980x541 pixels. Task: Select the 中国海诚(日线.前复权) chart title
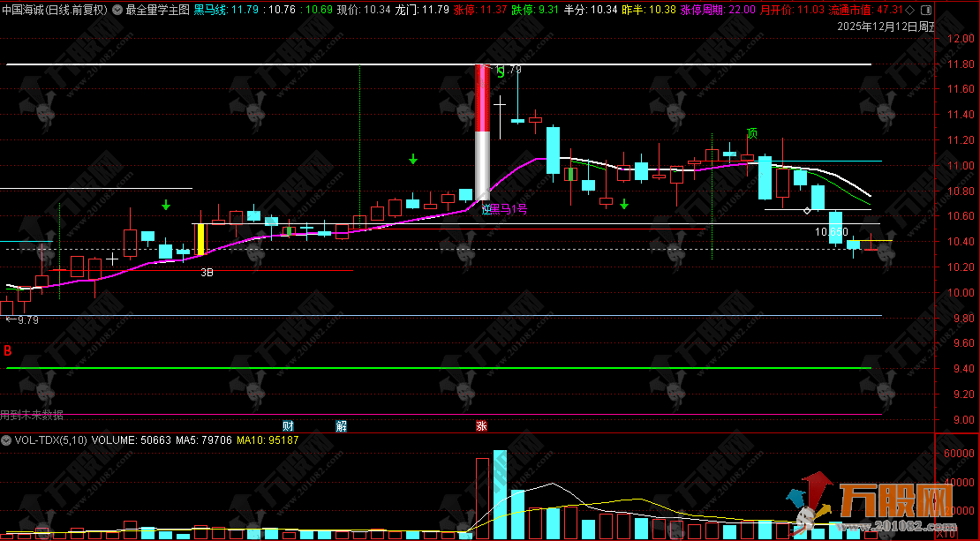tap(55, 10)
